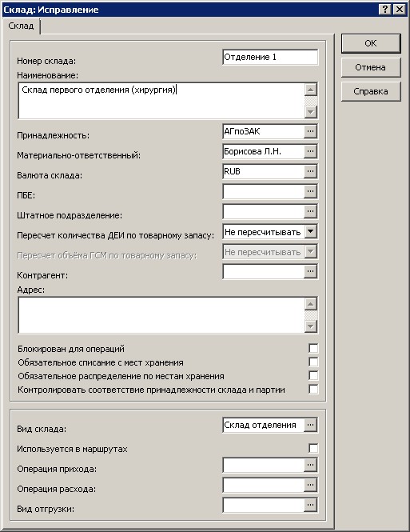Viewport: 410px width, 532px height.
Task: Open Операция прихода lookup button
Action: pos(310,465)
